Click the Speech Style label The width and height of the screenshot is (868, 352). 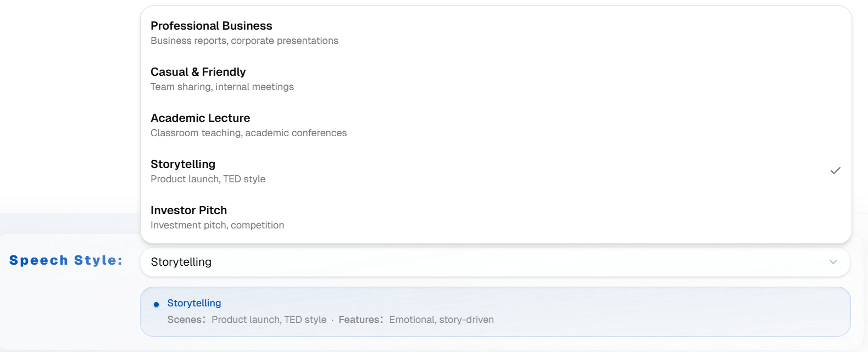(66, 260)
